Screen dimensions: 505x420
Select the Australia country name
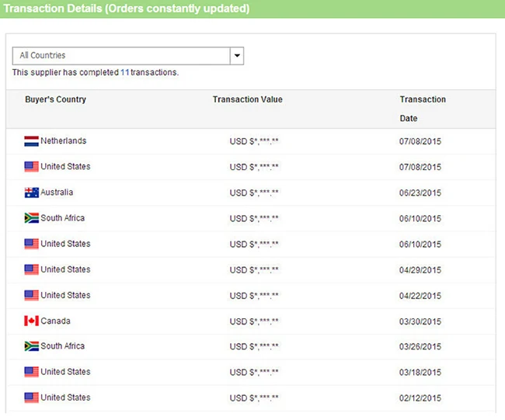(57, 192)
